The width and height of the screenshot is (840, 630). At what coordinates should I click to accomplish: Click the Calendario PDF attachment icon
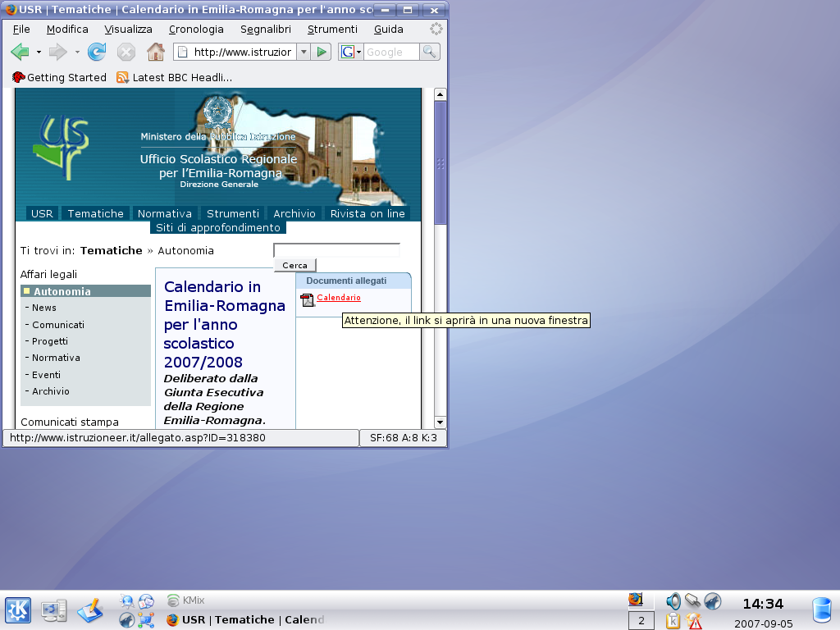[x=308, y=299]
